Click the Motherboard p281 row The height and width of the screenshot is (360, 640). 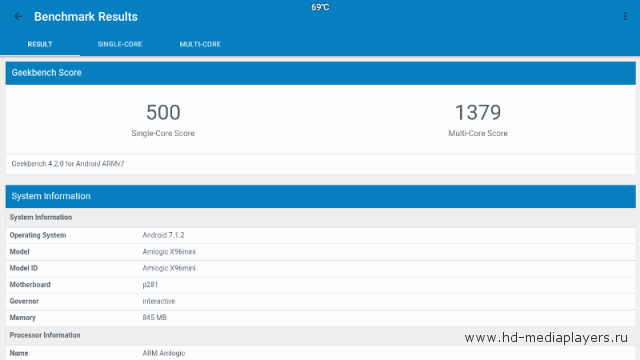[x=320, y=285]
